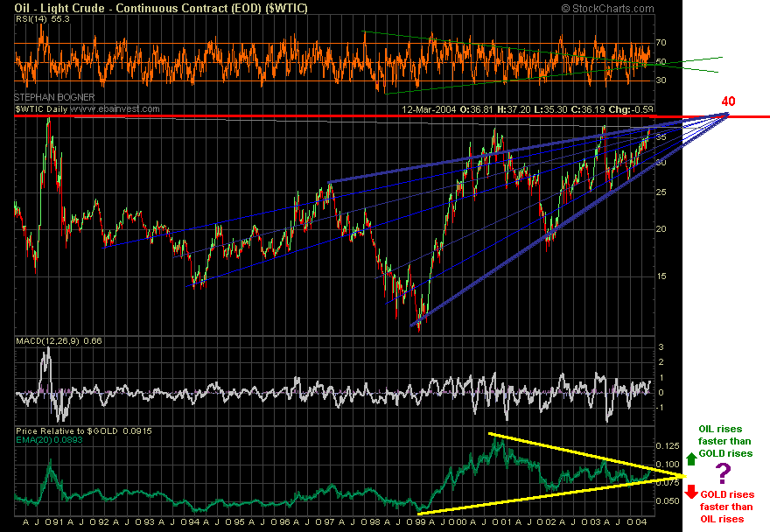The height and width of the screenshot is (532, 770).
Task: Click the red 40 price label
Action: point(728,101)
